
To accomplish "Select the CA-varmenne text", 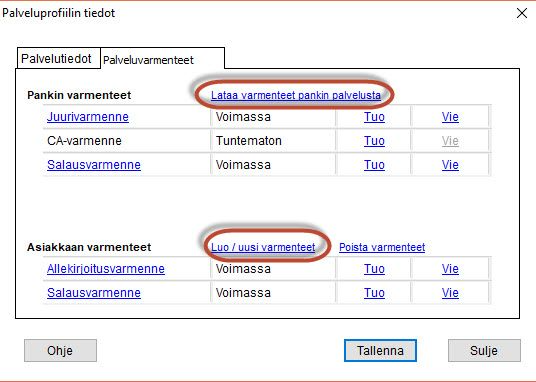I will click(84, 141).
